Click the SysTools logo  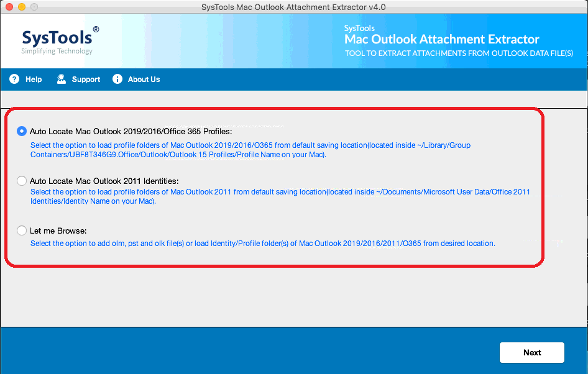60,40
